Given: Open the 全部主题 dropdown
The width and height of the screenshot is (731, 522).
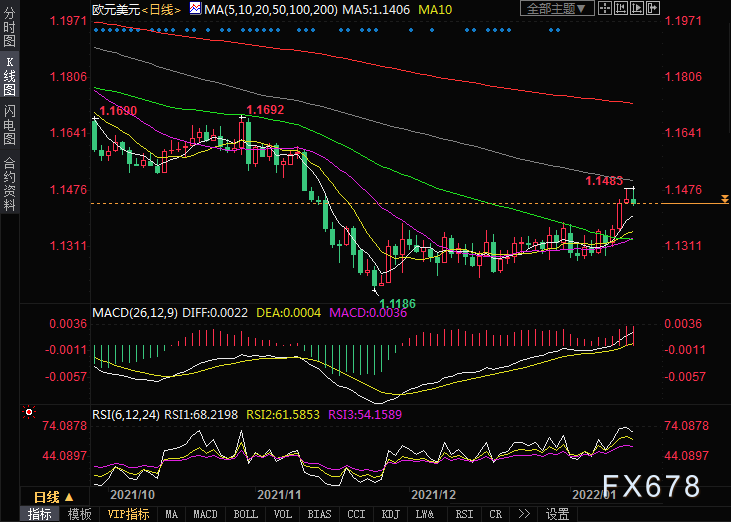Looking at the screenshot, I should point(557,8).
